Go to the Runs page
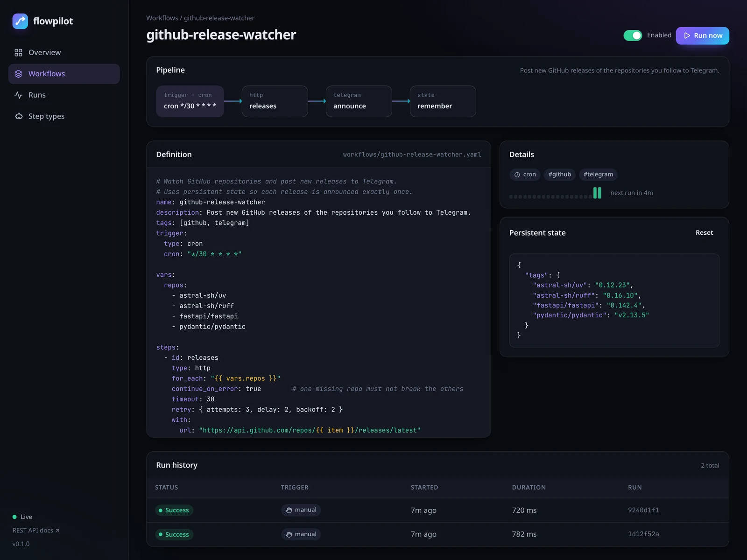Image resolution: width=747 pixels, height=560 pixels. coord(64,95)
